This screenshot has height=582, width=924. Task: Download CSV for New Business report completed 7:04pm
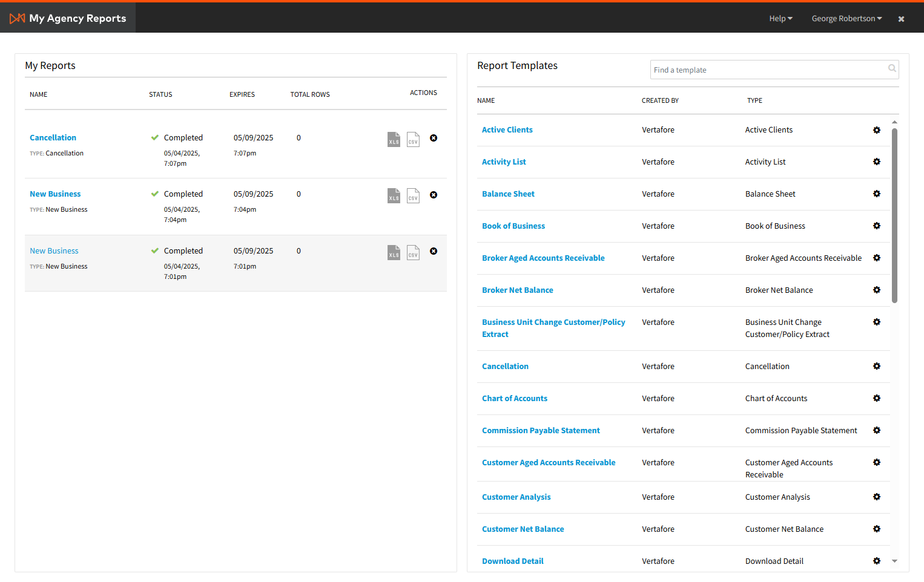(413, 195)
